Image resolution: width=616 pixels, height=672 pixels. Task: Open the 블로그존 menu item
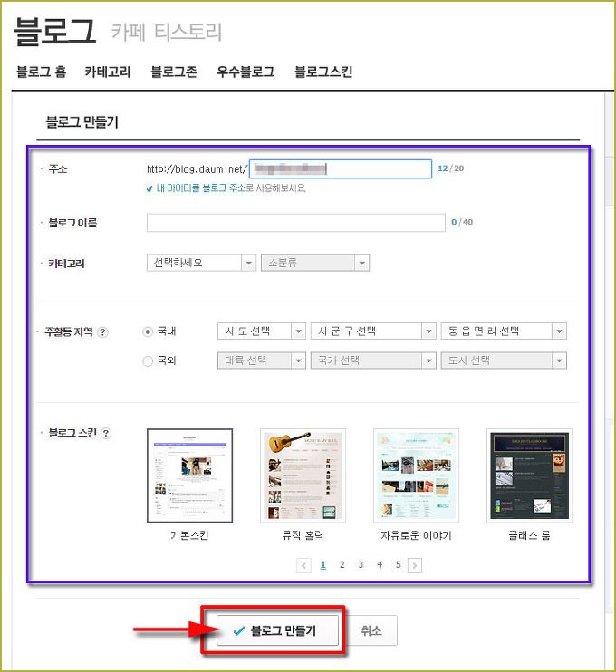[x=174, y=72]
